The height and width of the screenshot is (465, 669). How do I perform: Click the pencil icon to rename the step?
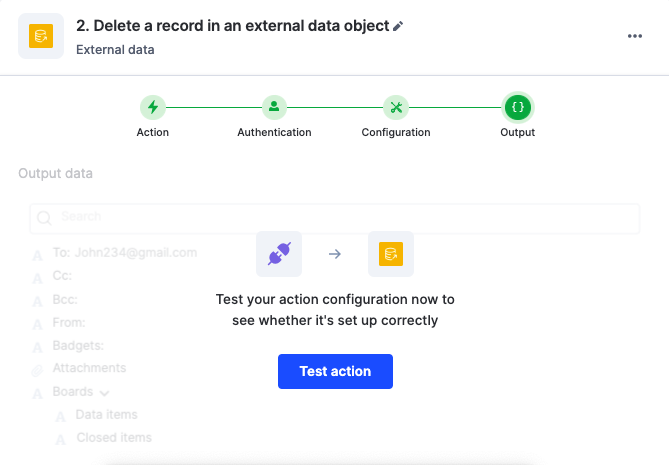(399, 26)
